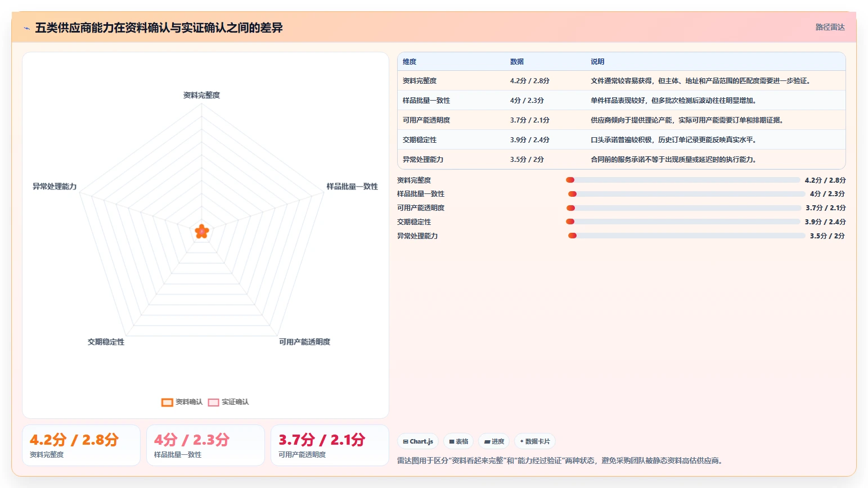868x488 pixels.
Task: Toggle the 实证确认 legend item
Action: point(228,402)
